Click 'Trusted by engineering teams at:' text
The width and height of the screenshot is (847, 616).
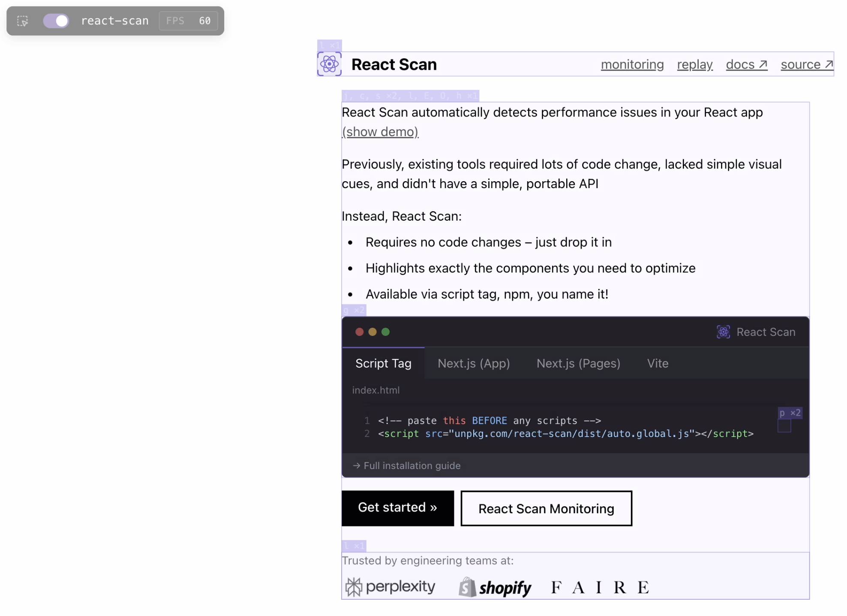point(427,560)
